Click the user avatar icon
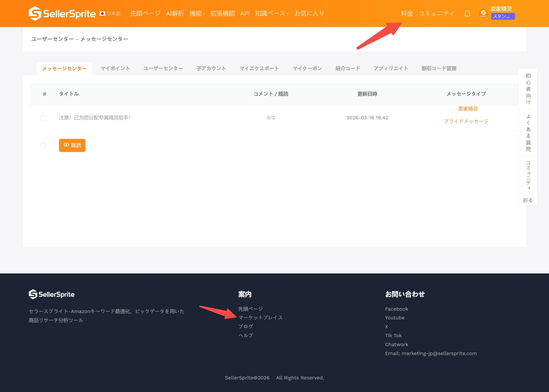The image size is (549, 392). coord(483,13)
